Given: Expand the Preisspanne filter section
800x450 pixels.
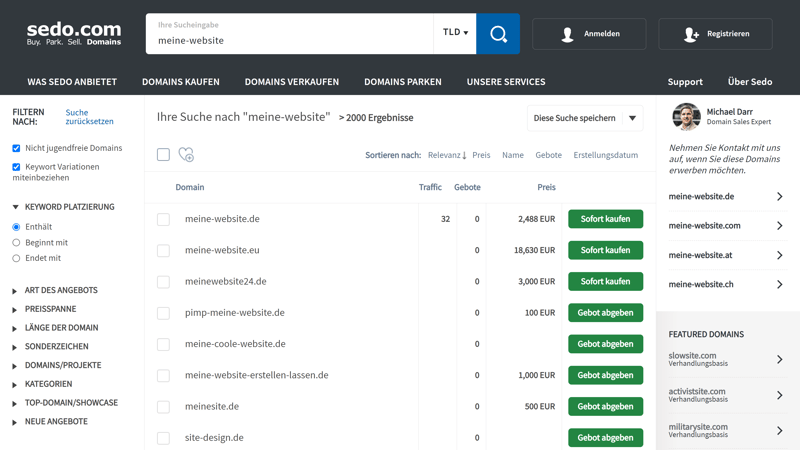Looking at the screenshot, I should [50, 309].
